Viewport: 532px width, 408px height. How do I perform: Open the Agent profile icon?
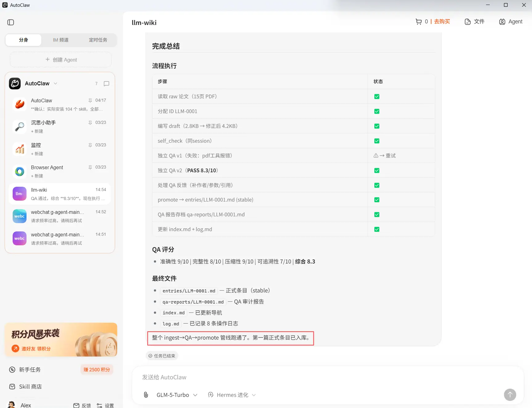(502, 22)
